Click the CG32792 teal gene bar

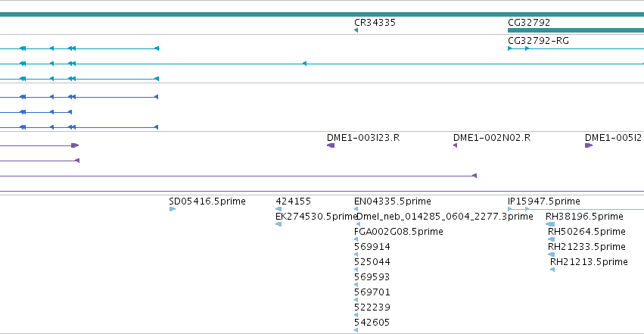(x=576, y=30)
